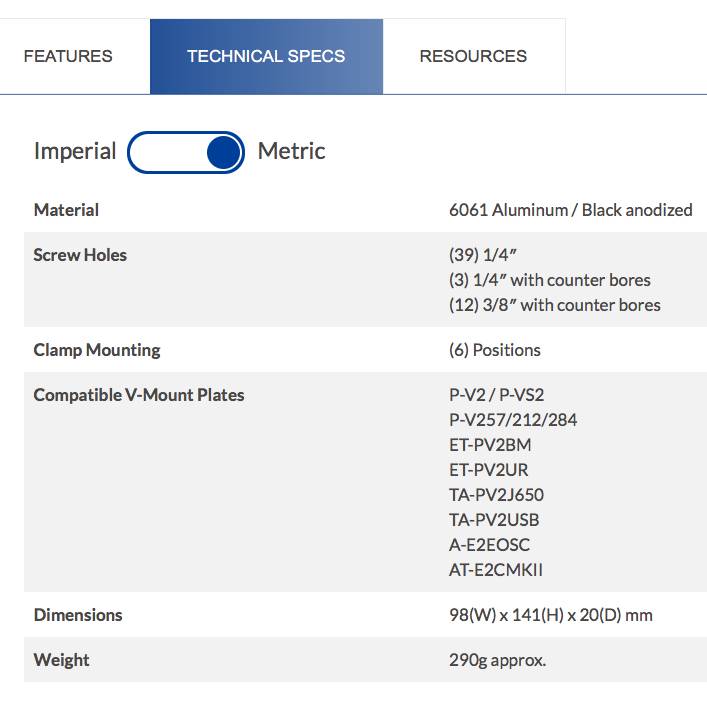Select the 290g approx. weight value
Viewport: 707px width, 712px height.
coord(497,660)
